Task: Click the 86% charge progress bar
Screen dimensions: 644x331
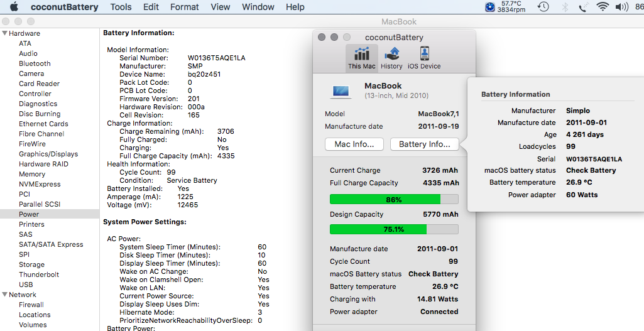Action: click(x=394, y=200)
